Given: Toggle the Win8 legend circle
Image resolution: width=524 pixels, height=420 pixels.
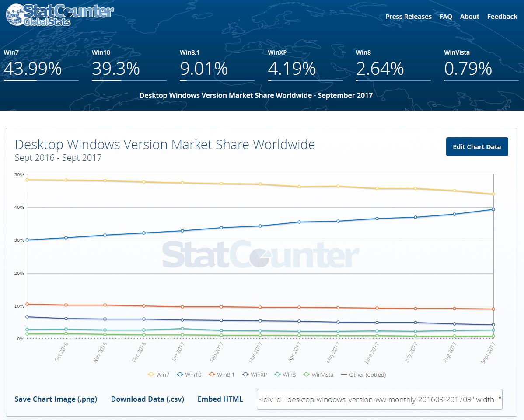Looking at the screenshot, I should (277, 375).
